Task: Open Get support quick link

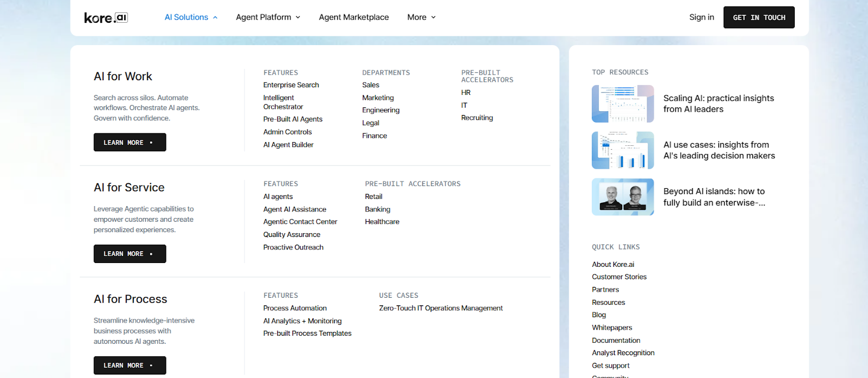Action: click(611, 366)
